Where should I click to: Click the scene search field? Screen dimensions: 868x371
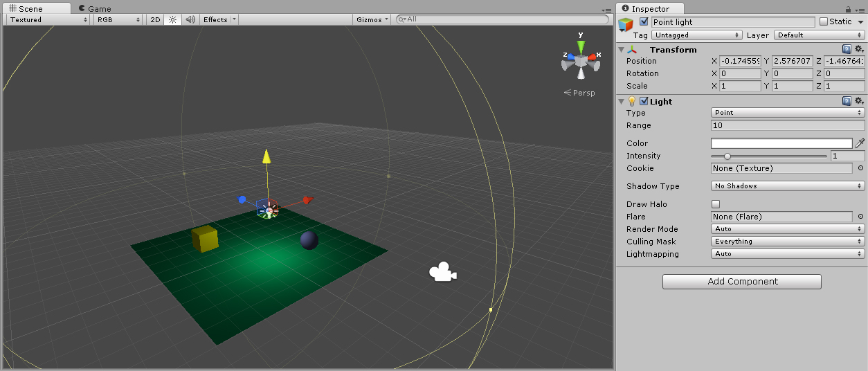pyautogui.click(x=504, y=19)
